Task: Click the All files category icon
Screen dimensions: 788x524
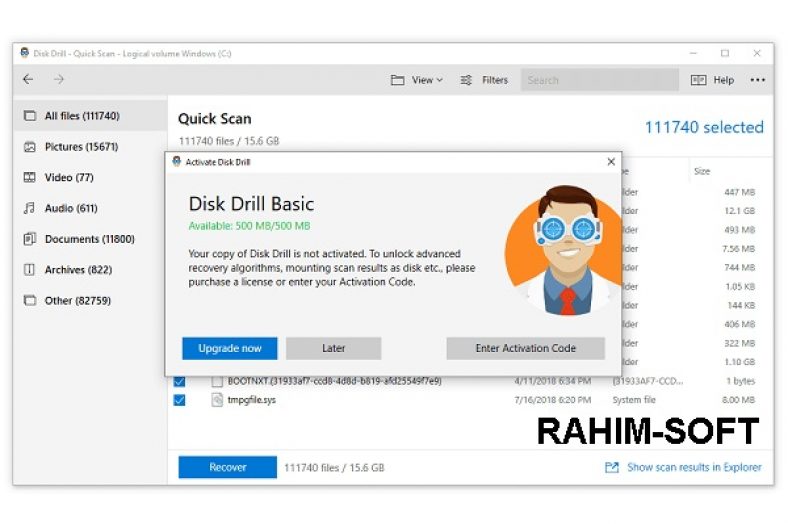Action: [x=30, y=116]
